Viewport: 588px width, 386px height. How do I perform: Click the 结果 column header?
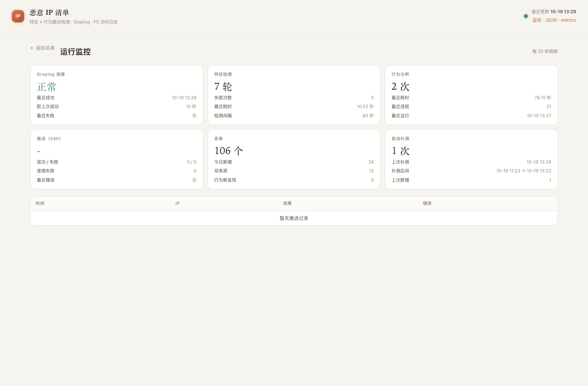tap(287, 203)
